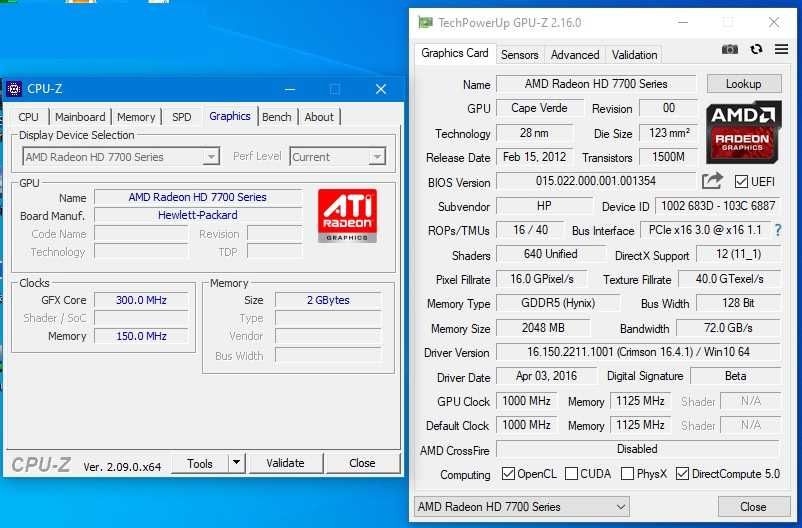
Task: Click the DirectX Support 12 (11_1) value
Action: (x=739, y=254)
